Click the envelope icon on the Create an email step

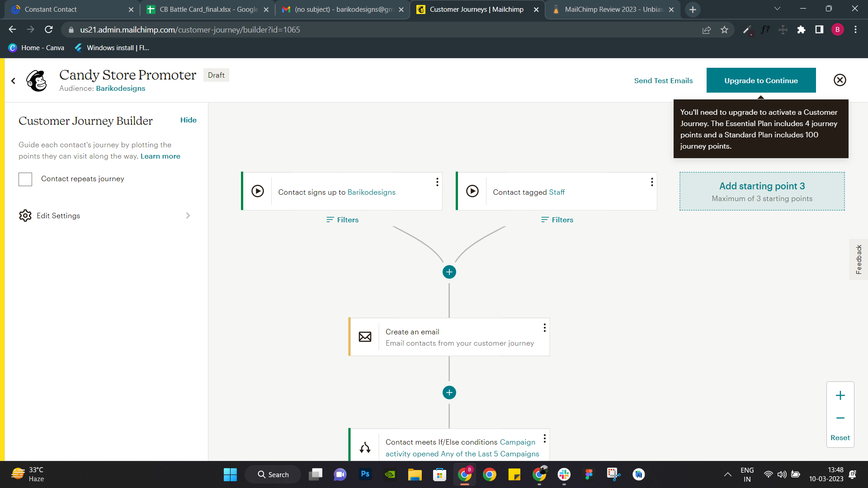pos(365,337)
